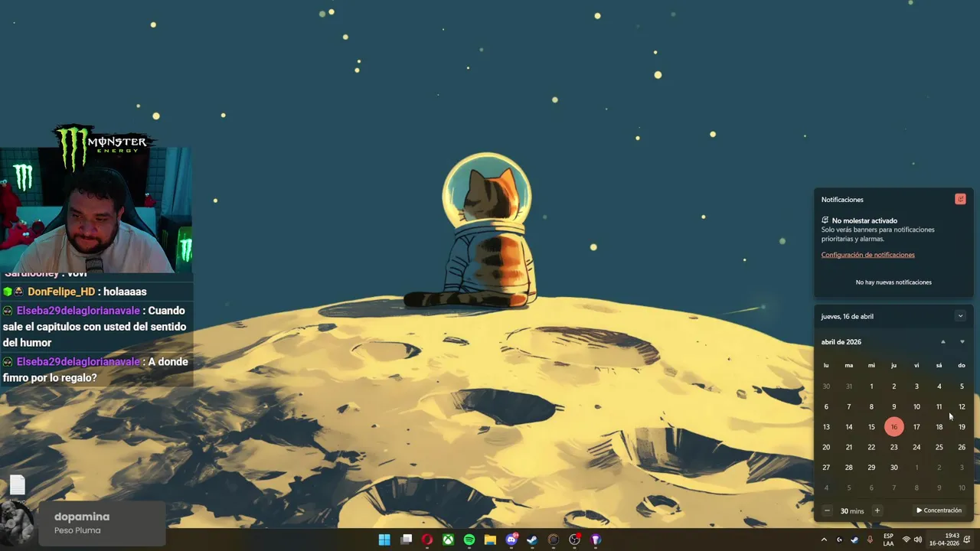
Task: Select 25 in the April calendar
Action: pos(939,447)
